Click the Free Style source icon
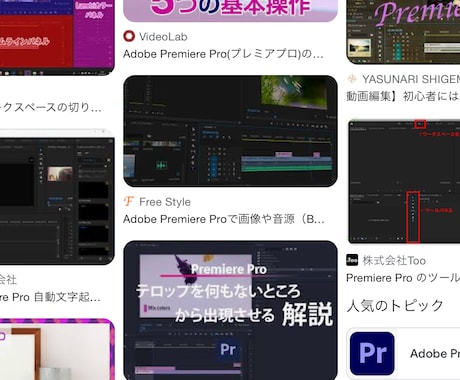Screen dimensions: 460x380 pyautogui.click(x=129, y=201)
